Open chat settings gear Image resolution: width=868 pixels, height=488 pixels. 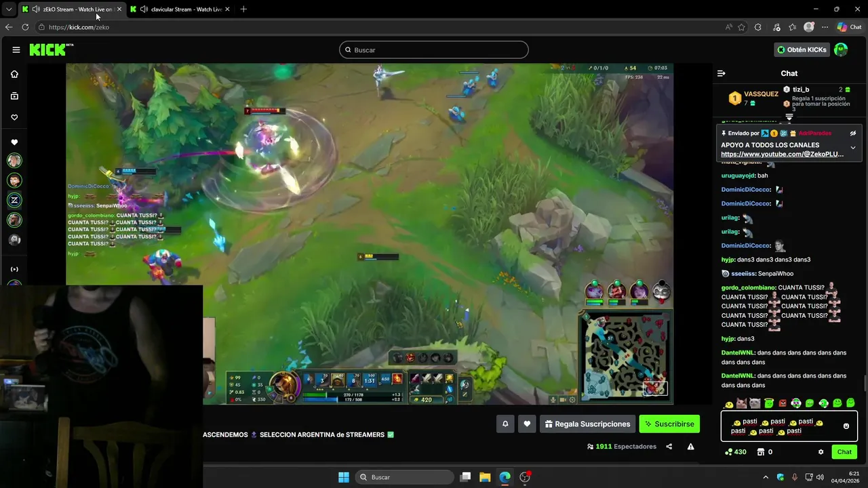coord(821,452)
